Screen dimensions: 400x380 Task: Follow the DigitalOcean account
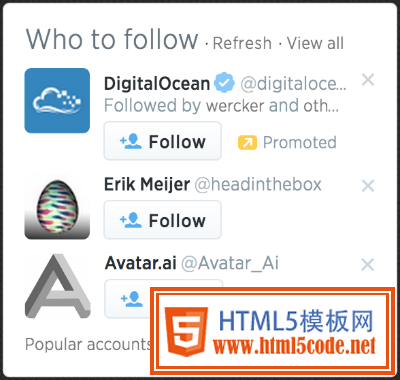coord(163,141)
